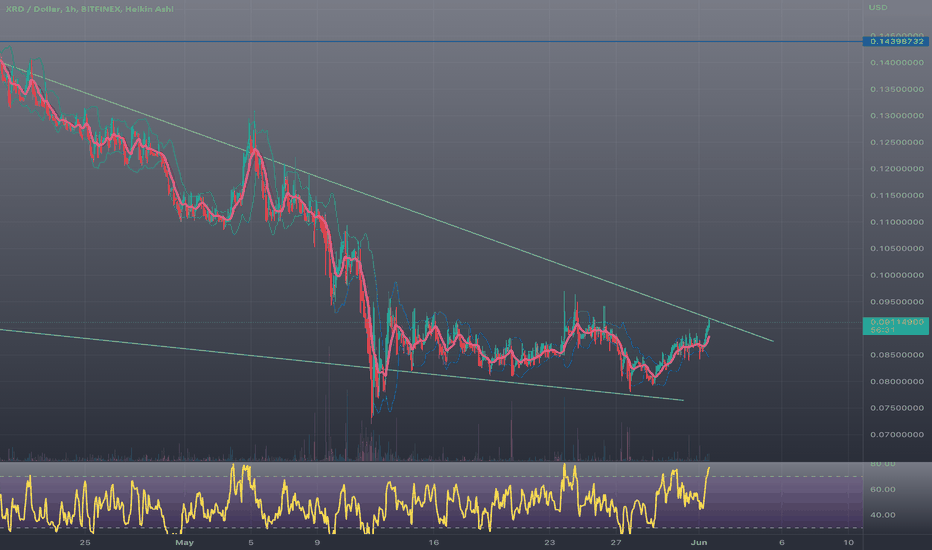Click the USD currency label
Image resolution: width=932 pixels, height=550 pixels.
pos(878,8)
